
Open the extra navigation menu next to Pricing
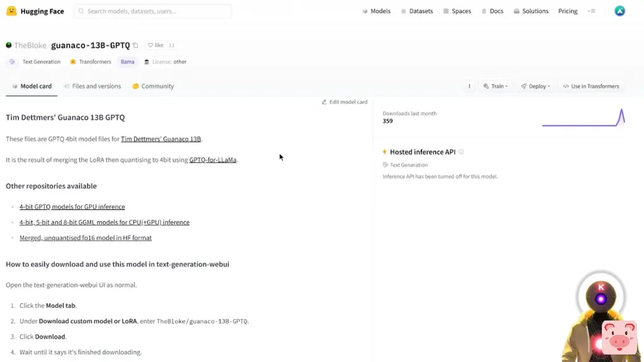click(x=591, y=11)
